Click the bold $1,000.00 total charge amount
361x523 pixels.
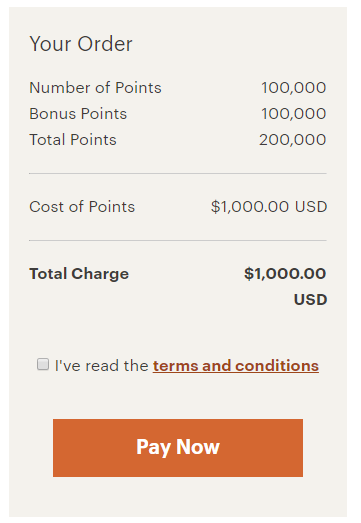click(x=285, y=274)
